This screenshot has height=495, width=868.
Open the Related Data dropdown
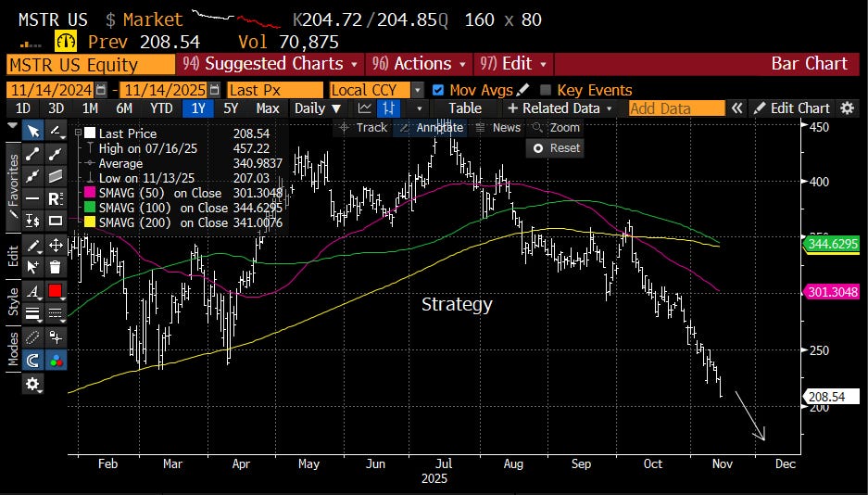pyautogui.click(x=560, y=108)
